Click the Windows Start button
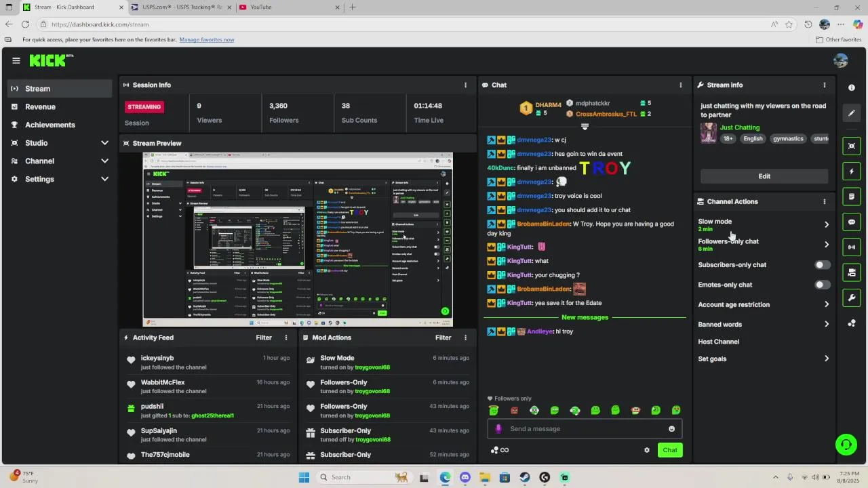 (304, 477)
